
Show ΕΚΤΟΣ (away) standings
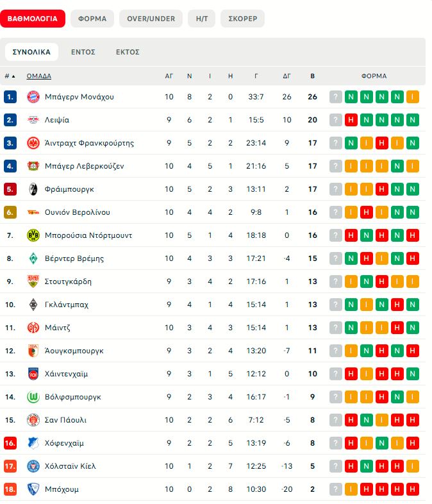pos(128,52)
